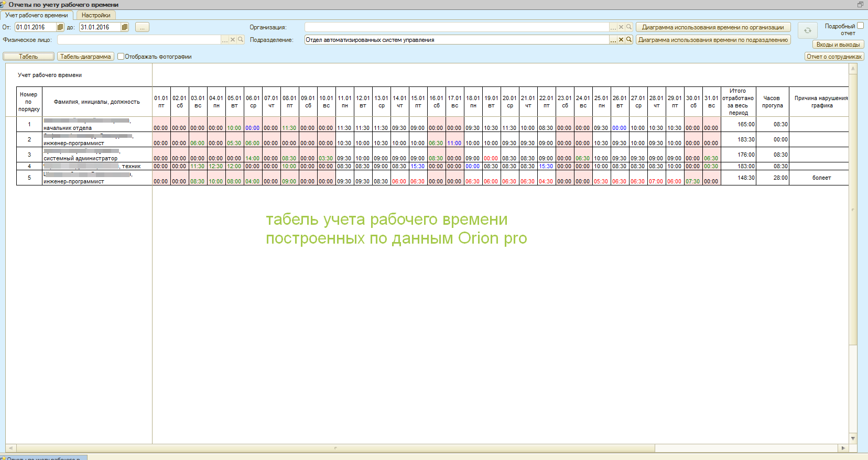
Task: Open period selection ellipsis button after dates
Action: [142, 27]
